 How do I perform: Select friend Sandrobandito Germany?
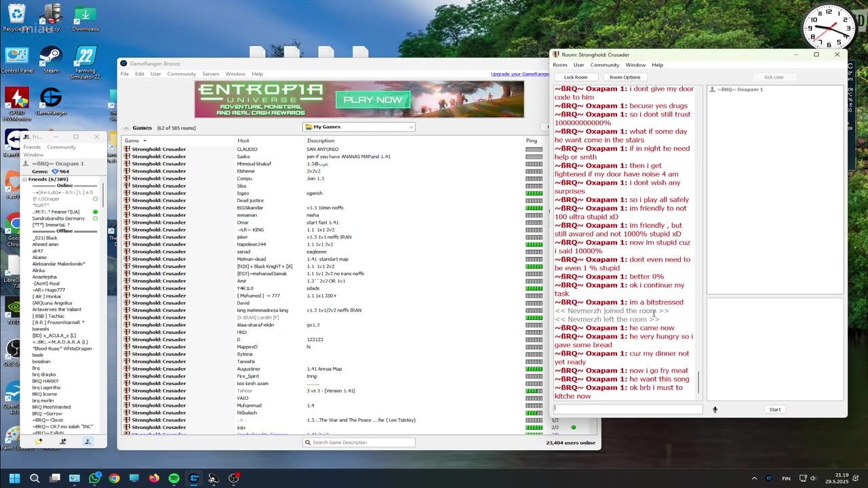click(x=58, y=219)
